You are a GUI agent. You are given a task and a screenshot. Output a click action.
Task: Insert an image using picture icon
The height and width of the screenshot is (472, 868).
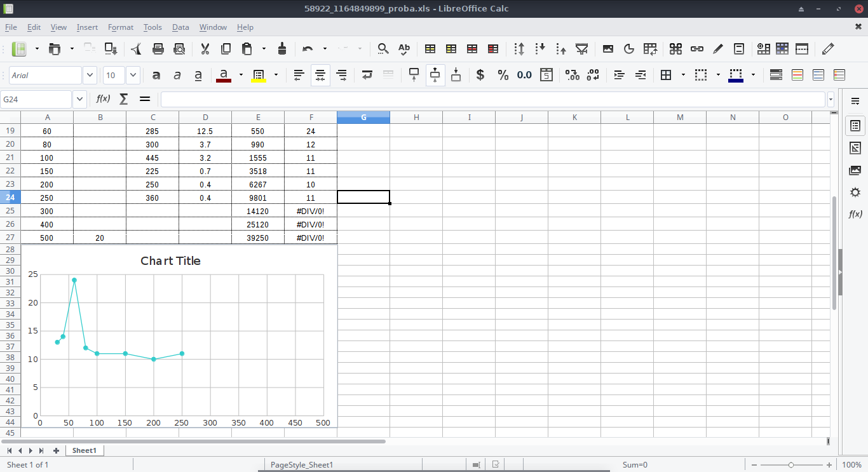point(608,49)
